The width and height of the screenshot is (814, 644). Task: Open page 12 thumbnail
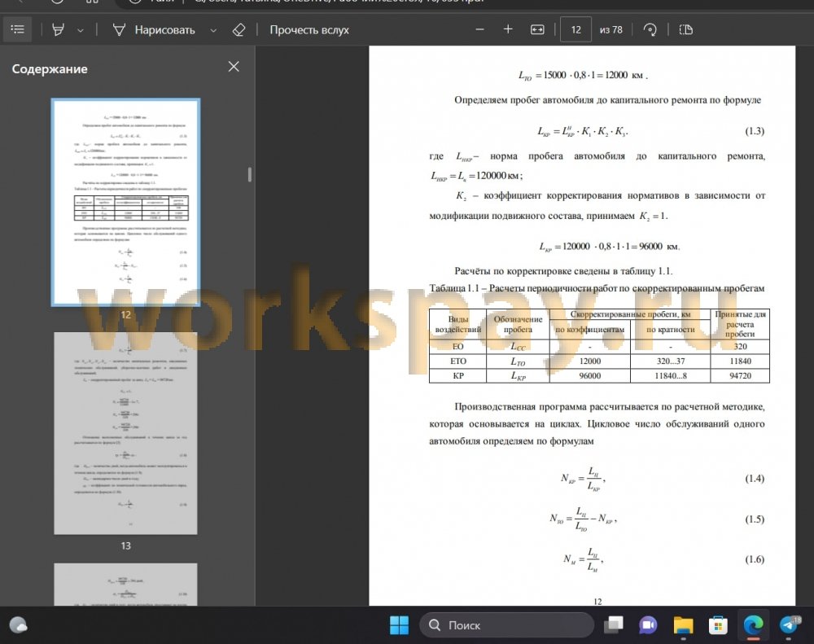click(x=125, y=202)
